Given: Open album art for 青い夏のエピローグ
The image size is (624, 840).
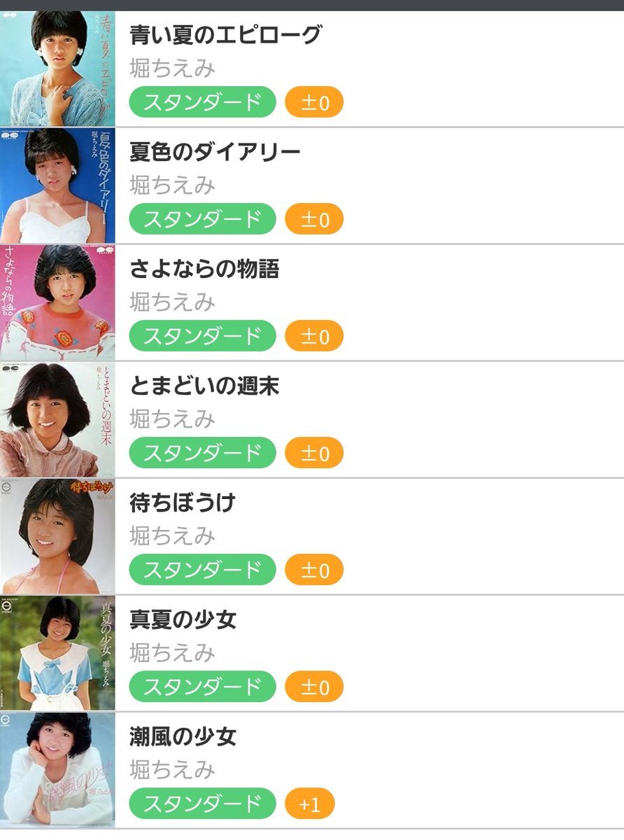Looking at the screenshot, I should [x=57, y=69].
